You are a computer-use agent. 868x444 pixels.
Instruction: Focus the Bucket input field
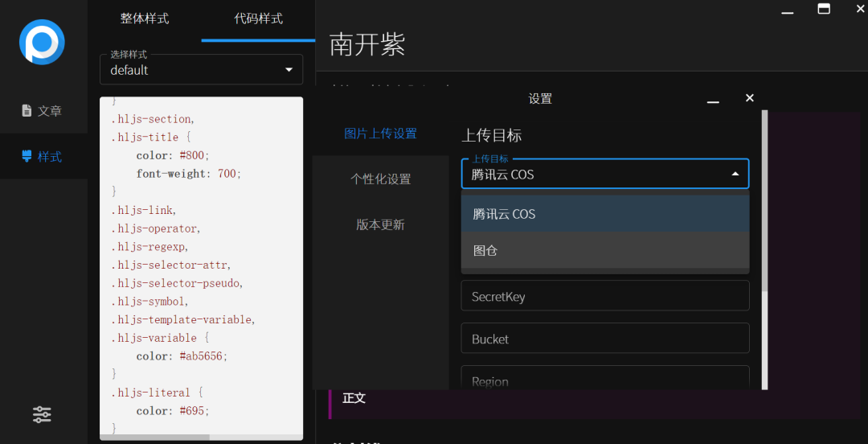click(605, 339)
